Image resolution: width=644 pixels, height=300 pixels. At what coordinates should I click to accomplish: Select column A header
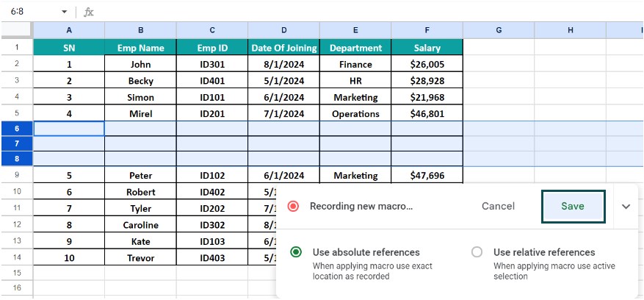click(x=68, y=30)
